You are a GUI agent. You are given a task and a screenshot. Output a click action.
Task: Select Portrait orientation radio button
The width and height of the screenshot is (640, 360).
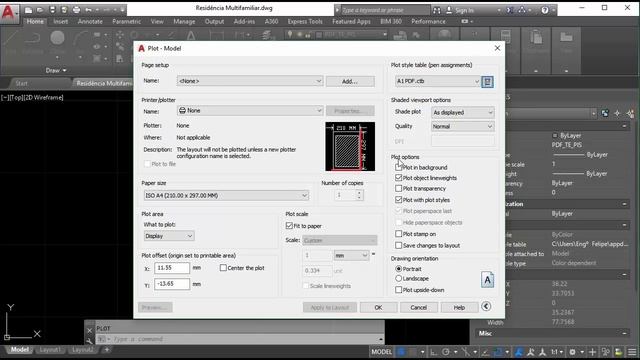(399, 269)
